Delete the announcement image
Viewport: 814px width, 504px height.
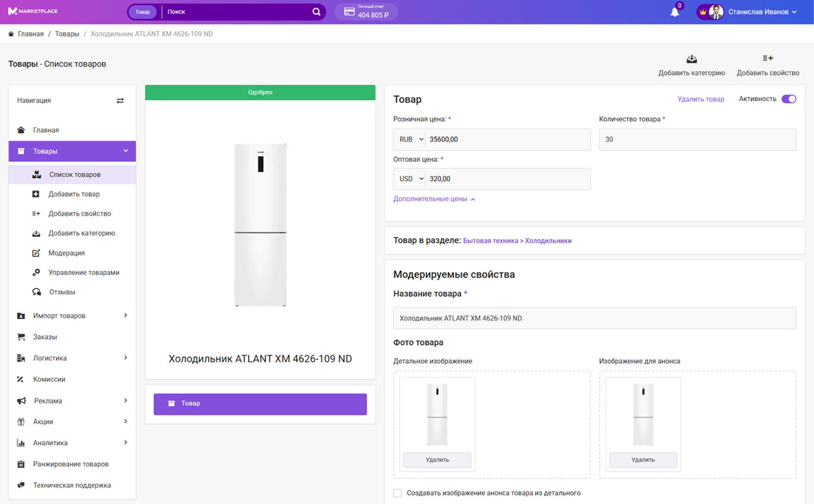click(x=643, y=460)
